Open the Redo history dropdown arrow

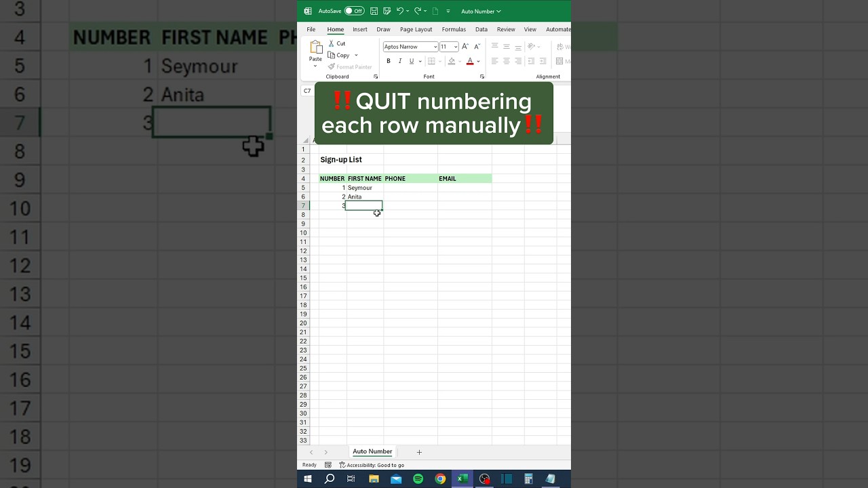(x=425, y=11)
